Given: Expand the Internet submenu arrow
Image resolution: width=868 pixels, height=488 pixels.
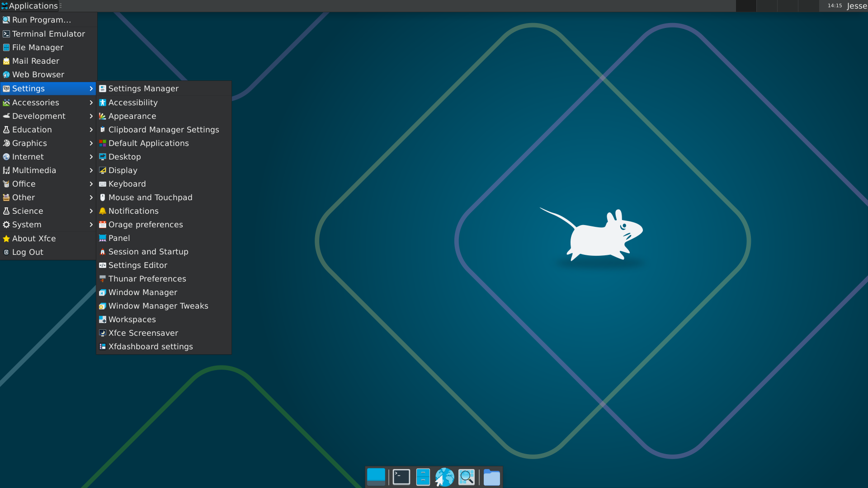Looking at the screenshot, I should pyautogui.click(x=91, y=157).
